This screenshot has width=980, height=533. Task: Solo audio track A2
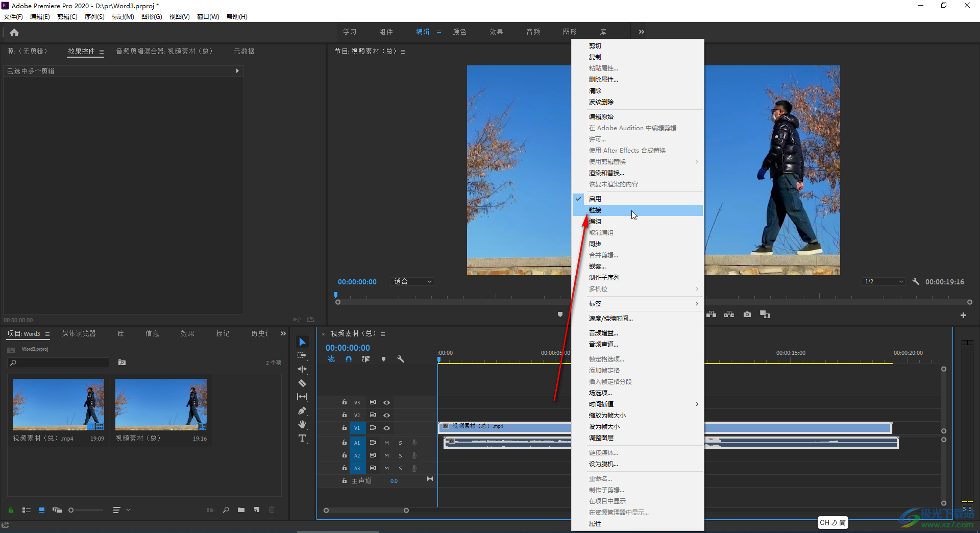(x=400, y=455)
